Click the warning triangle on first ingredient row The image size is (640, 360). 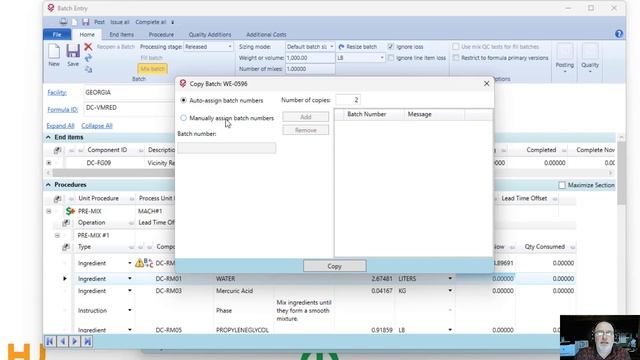139,263
